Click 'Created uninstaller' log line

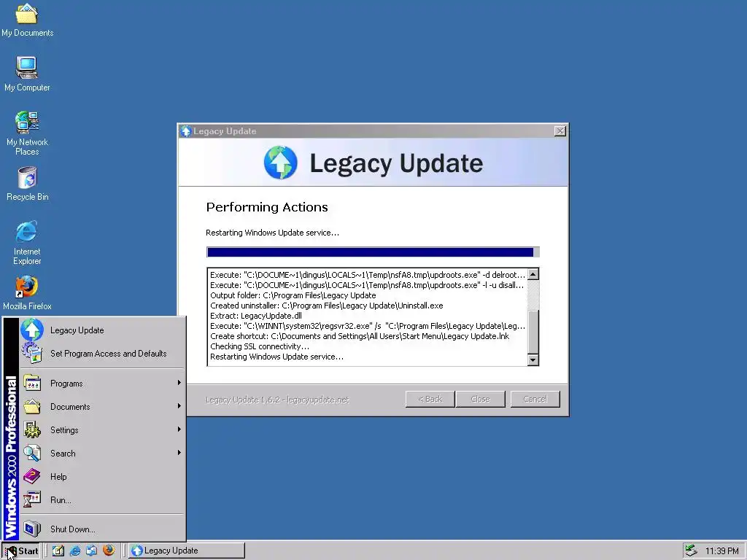click(327, 306)
